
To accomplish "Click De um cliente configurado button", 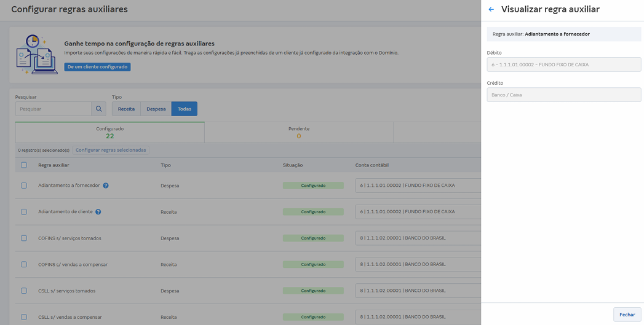I will coord(97,67).
